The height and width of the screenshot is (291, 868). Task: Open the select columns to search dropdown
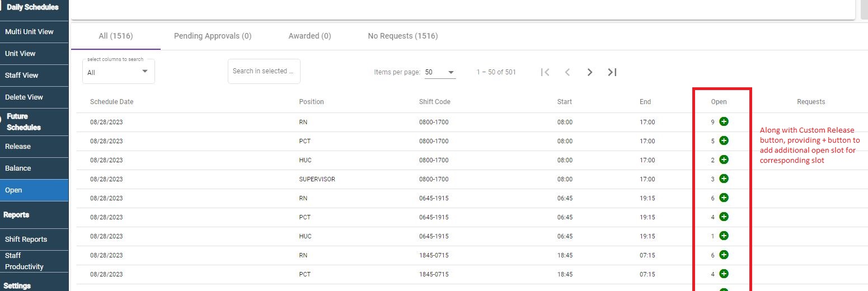point(118,72)
